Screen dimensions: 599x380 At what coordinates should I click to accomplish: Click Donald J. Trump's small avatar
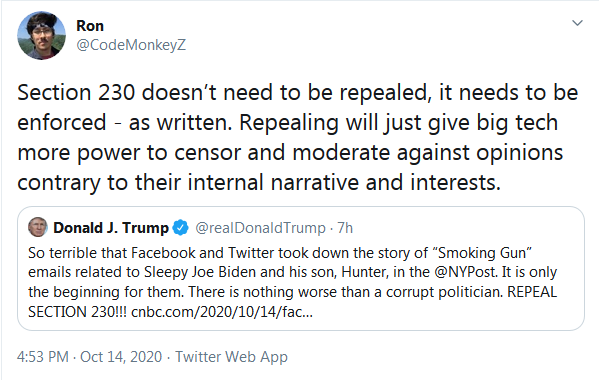tap(37, 227)
